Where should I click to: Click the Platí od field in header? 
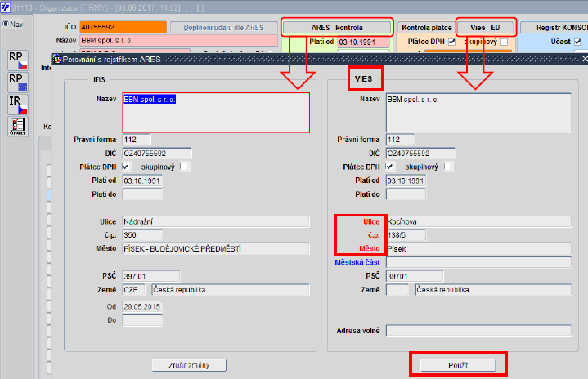pos(364,42)
